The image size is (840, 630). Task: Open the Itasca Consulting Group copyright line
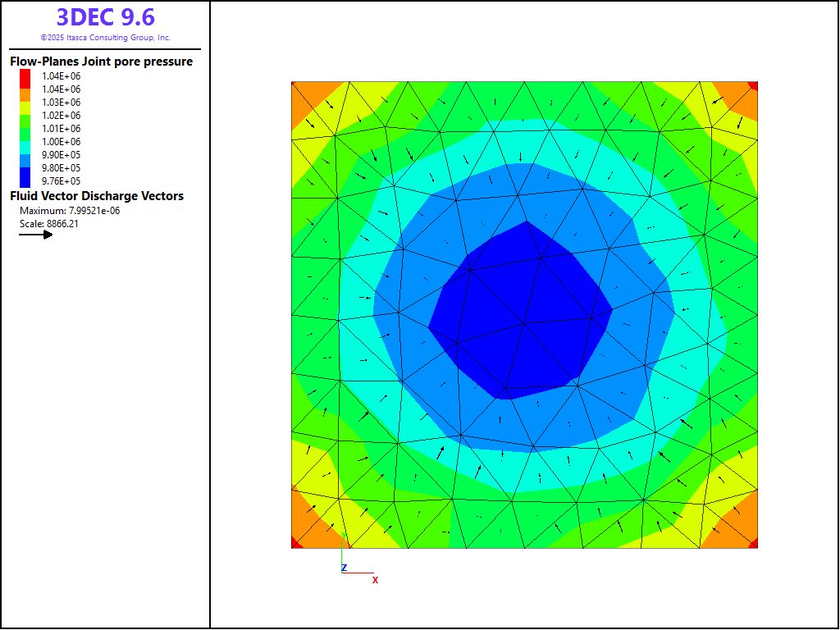tap(105, 38)
